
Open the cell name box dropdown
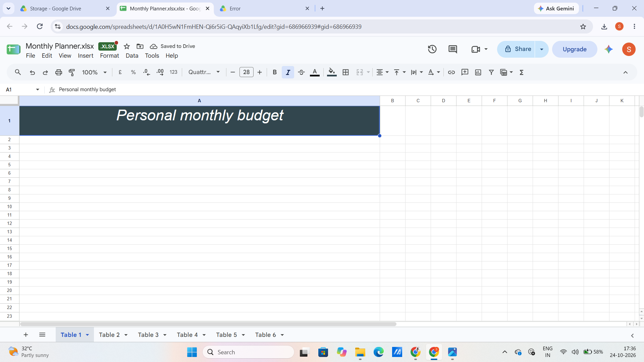tap(38, 89)
